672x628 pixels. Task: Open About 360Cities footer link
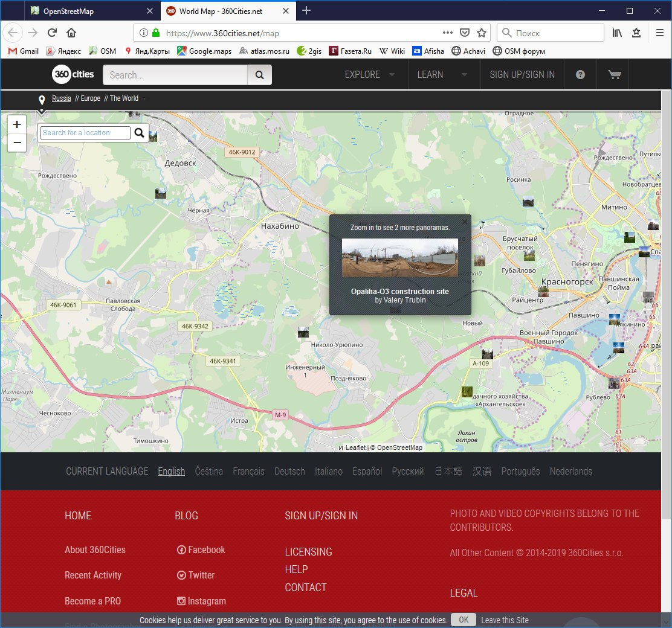[x=95, y=549]
